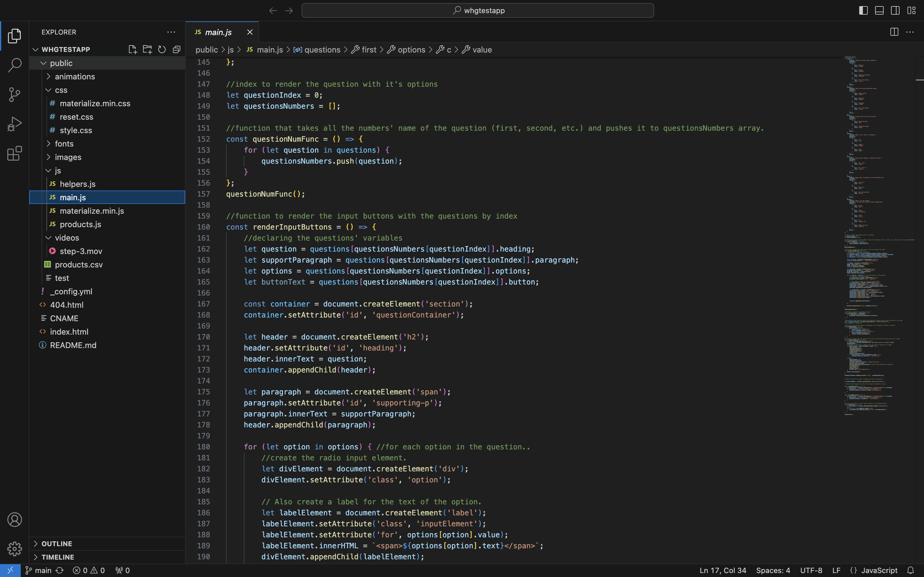Open the Search view in activity bar
The height and width of the screenshot is (577, 924).
pos(14,65)
